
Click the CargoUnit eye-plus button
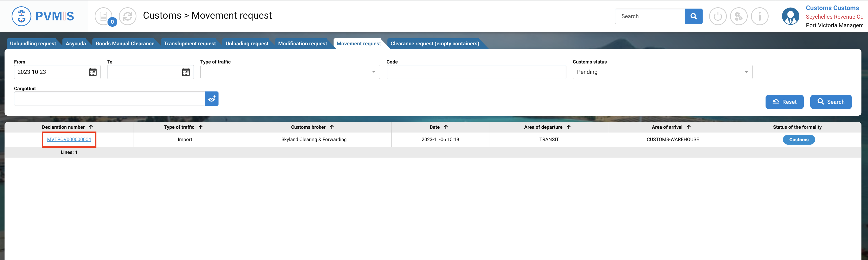pyautogui.click(x=212, y=99)
